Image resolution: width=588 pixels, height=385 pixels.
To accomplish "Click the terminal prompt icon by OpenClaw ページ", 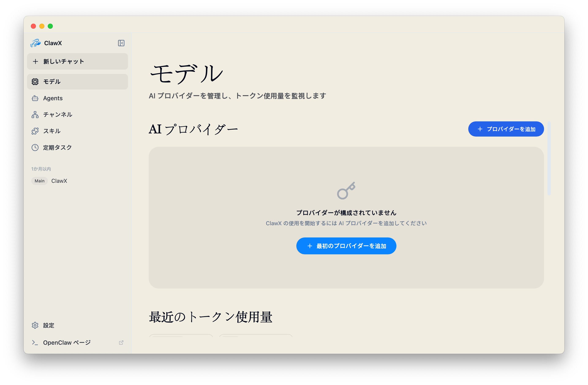I will [x=35, y=343].
